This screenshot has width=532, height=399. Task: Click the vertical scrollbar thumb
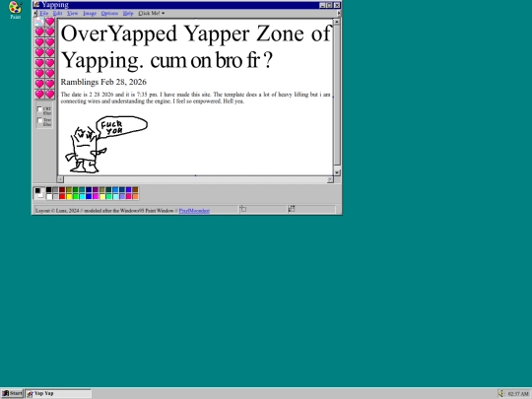(337, 95)
